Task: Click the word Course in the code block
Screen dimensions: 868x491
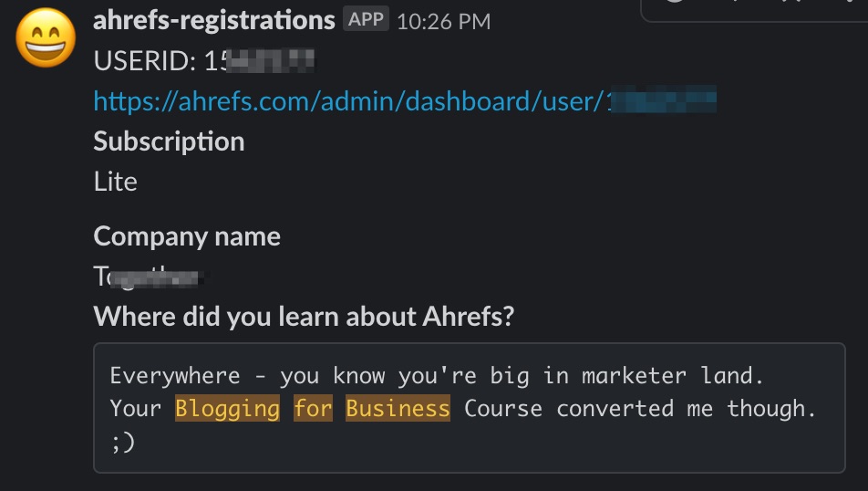Action: tap(503, 409)
